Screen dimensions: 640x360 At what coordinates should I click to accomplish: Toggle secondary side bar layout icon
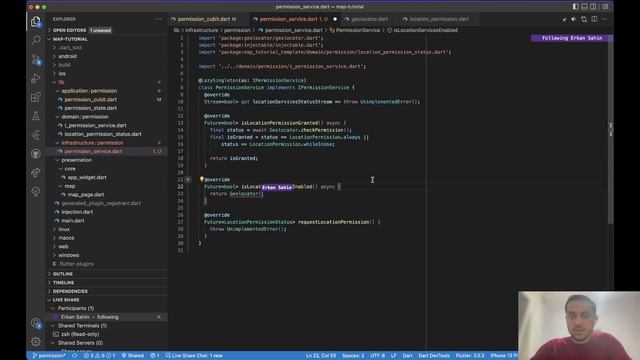tap(593, 7)
